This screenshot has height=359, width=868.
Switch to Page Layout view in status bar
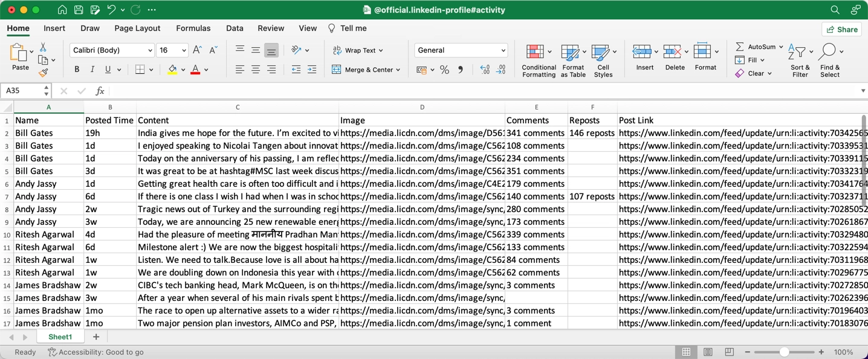click(x=708, y=352)
